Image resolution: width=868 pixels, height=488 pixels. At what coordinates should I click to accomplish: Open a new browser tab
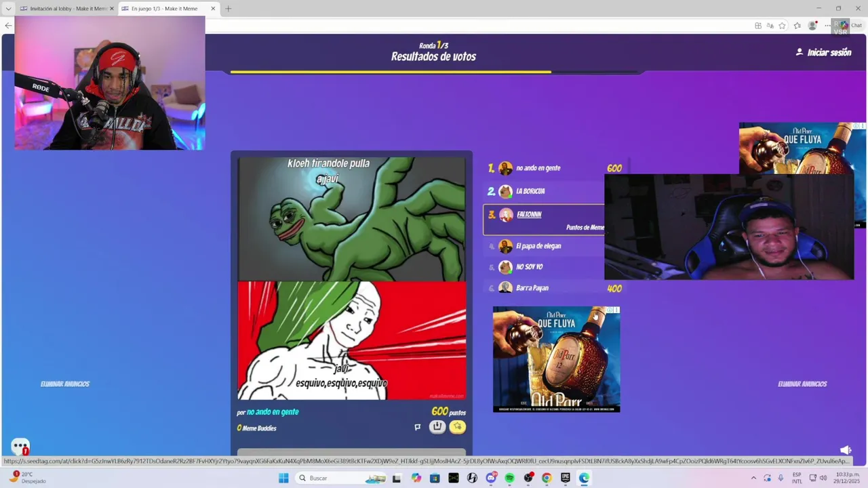point(229,9)
